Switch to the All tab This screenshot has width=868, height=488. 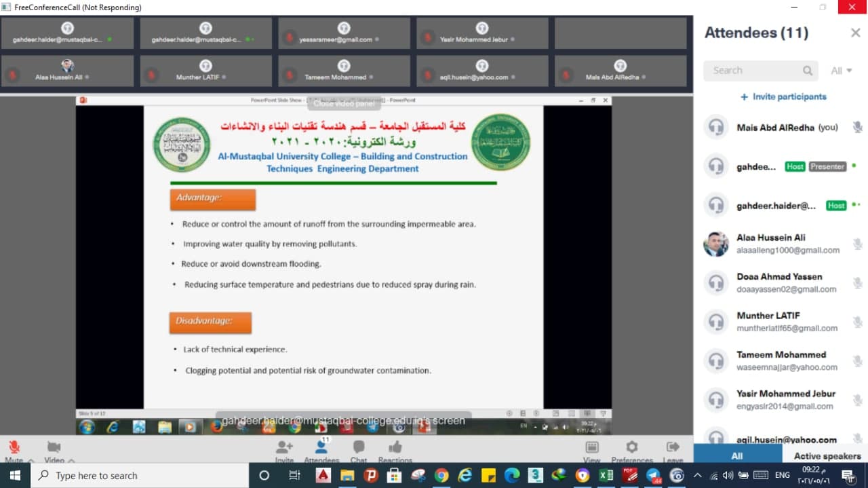pos(737,456)
